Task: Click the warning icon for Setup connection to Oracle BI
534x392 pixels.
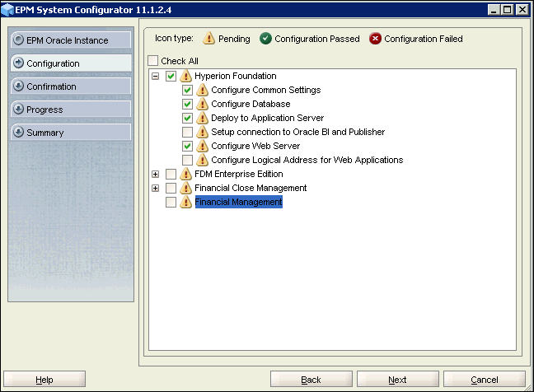Action: pos(202,132)
